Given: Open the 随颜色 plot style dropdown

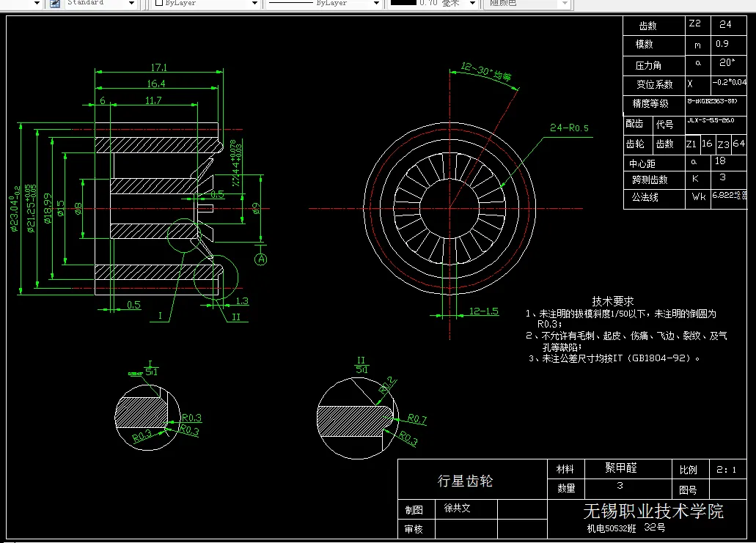Looking at the screenshot, I should click(x=565, y=4).
